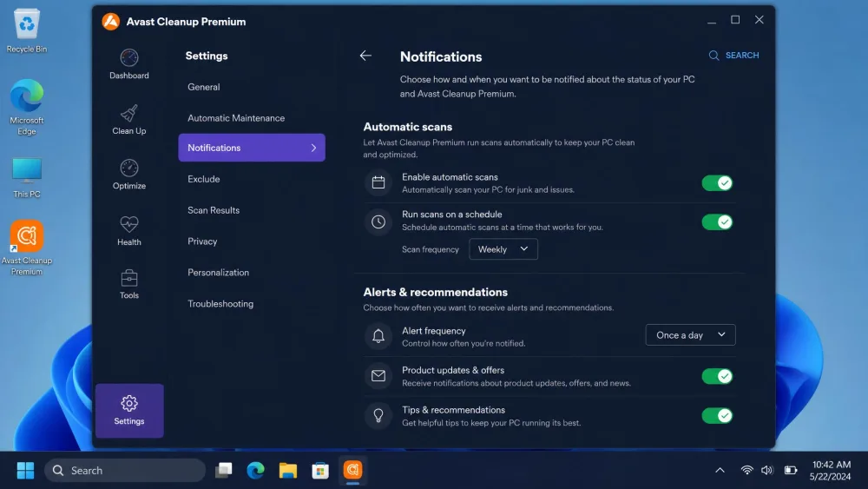This screenshot has width=868, height=489.
Task: Click the Avast logo in title bar
Action: tap(111, 22)
